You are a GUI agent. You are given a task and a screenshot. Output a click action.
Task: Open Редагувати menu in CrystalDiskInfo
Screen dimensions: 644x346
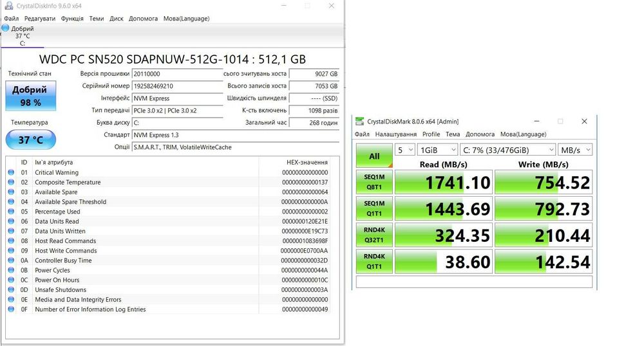(x=40, y=19)
